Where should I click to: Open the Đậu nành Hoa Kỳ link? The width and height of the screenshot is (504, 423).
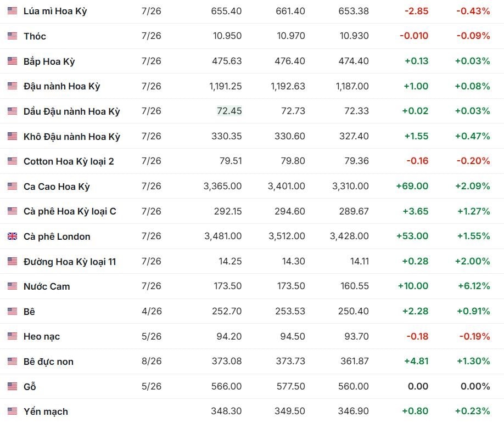point(61,86)
